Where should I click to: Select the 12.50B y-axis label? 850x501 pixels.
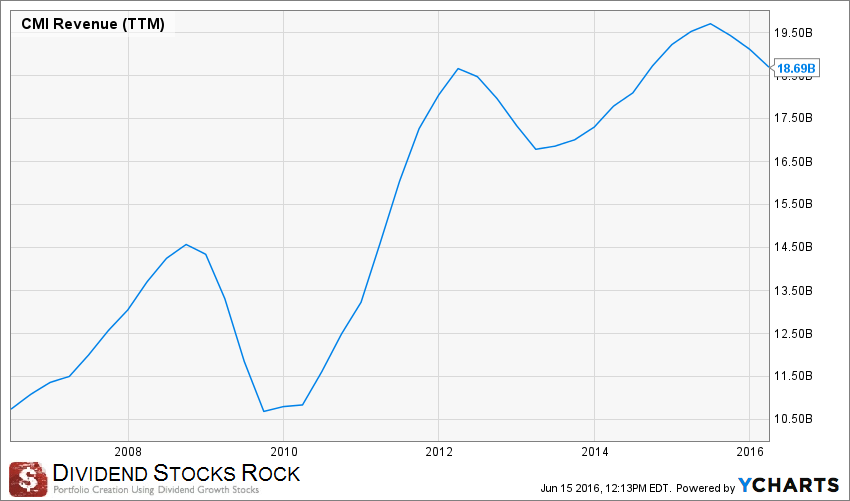pyautogui.click(x=798, y=333)
